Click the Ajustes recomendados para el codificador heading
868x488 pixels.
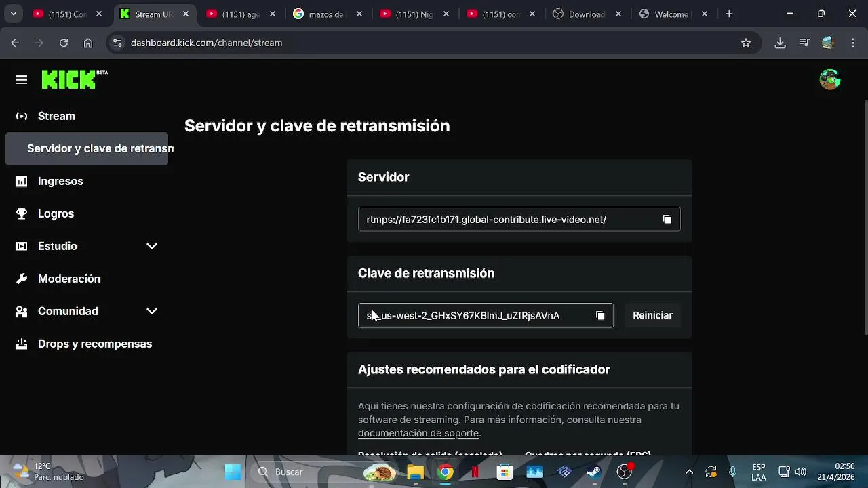coord(484,369)
